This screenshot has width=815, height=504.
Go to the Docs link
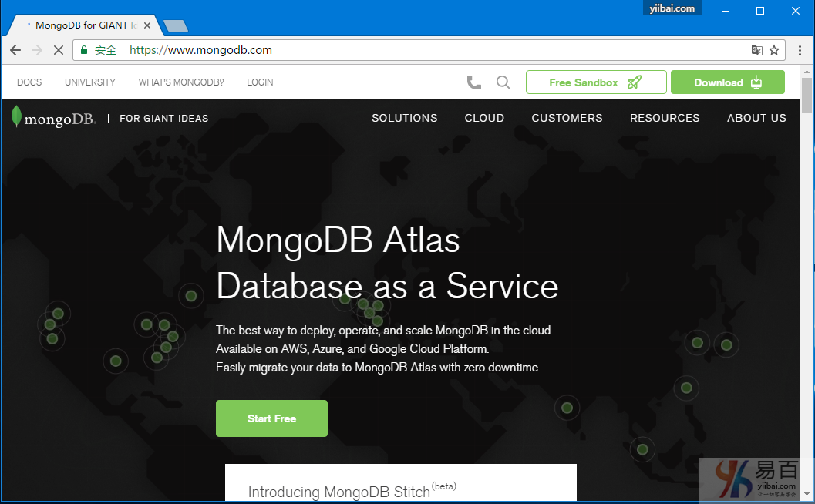pos(29,82)
